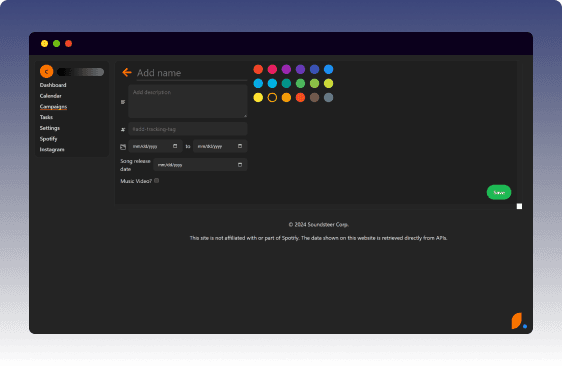Pick the light blue swatch starting second row

tap(258, 84)
